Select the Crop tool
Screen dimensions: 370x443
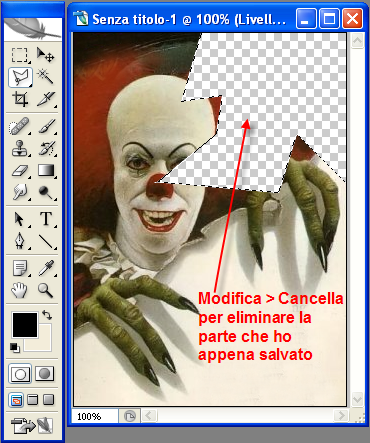pyautogui.click(x=20, y=99)
